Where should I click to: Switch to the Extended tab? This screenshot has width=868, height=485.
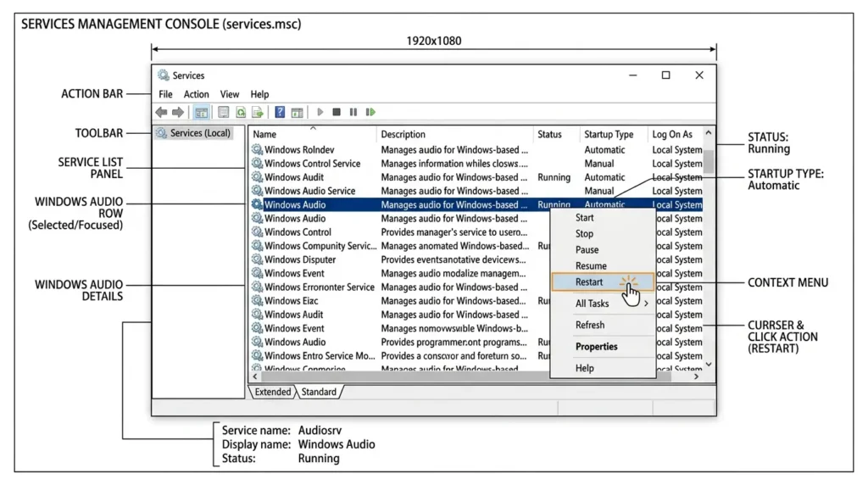pyautogui.click(x=272, y=392)
